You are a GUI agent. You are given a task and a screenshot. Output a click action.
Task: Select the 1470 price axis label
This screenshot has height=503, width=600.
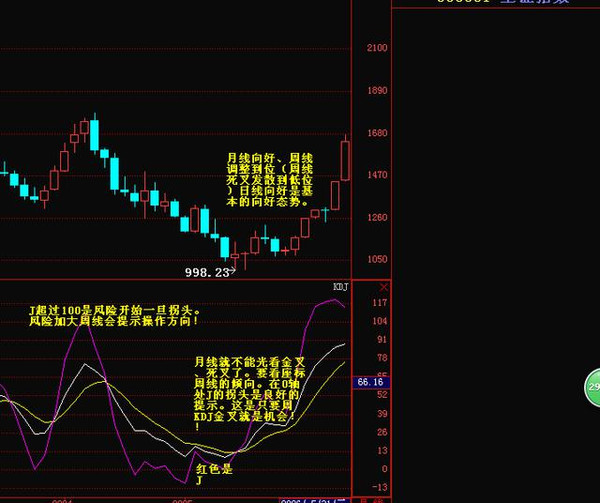point(377,175)
